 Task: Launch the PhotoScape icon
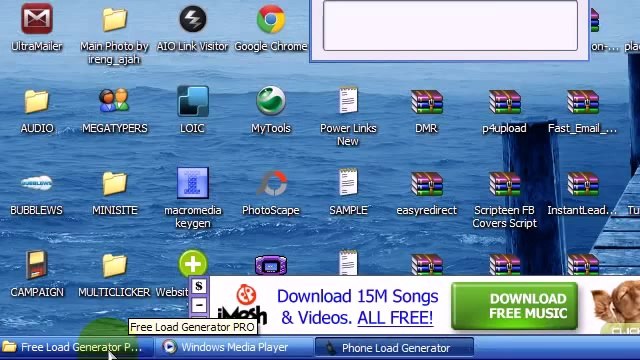tap(271, 183)
